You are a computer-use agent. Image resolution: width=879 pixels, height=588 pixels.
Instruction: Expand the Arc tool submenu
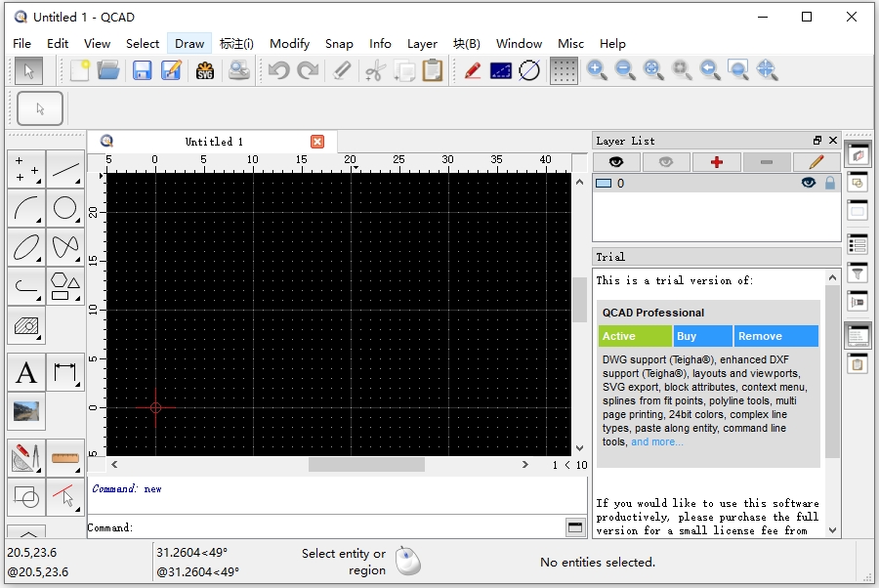point(26,208)
